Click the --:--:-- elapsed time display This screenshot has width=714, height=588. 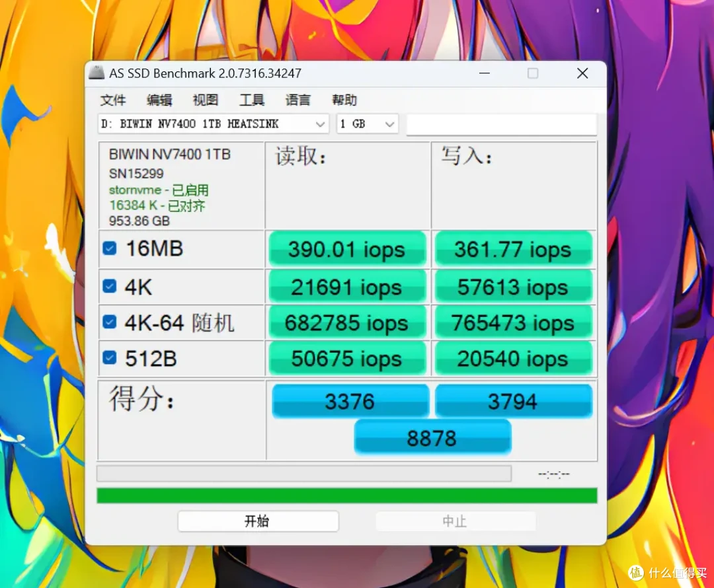(554, 474)
